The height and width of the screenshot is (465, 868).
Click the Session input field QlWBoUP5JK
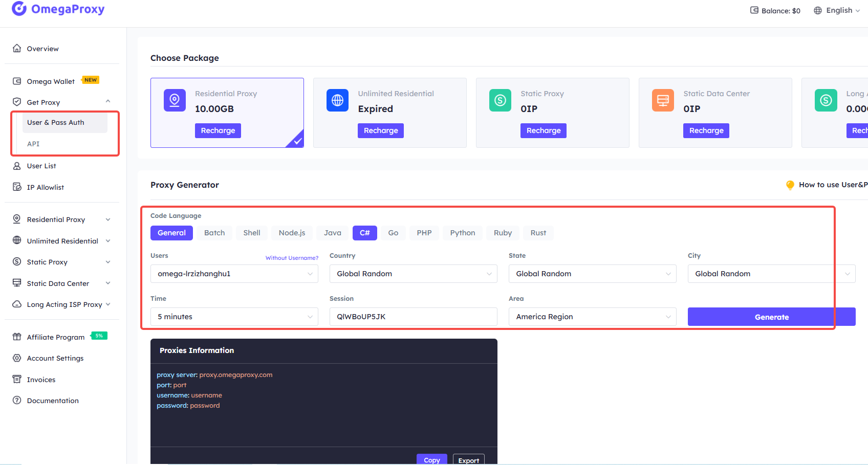coord(414,317)
